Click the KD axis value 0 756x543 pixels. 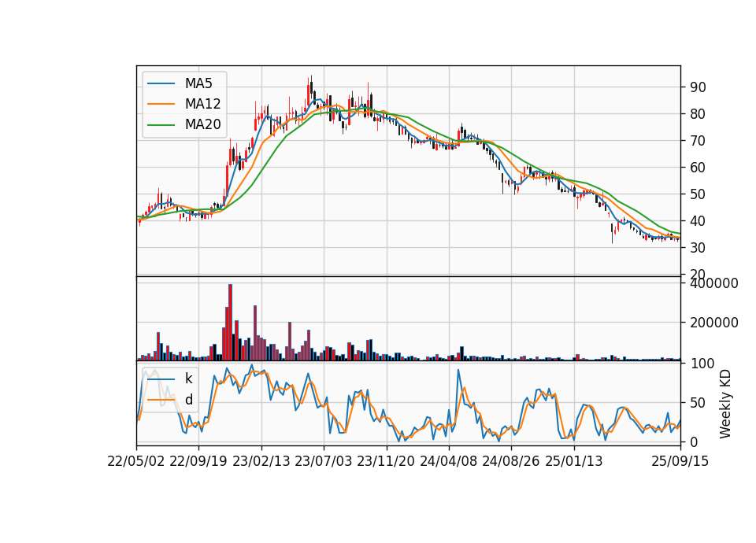(x=694, y=441)
